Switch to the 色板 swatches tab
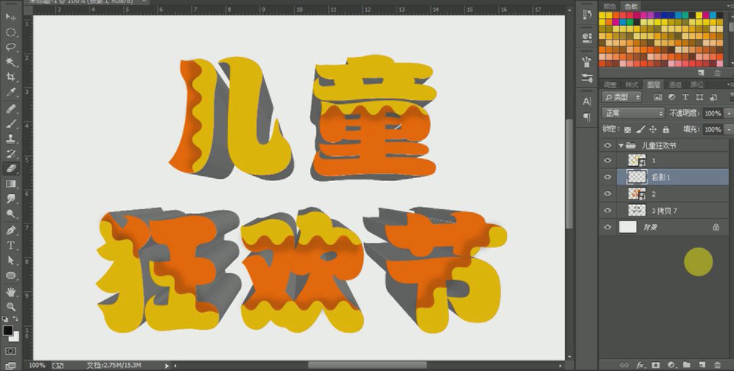The width and height of the screenshot is (734, 371). pos(631,6)
